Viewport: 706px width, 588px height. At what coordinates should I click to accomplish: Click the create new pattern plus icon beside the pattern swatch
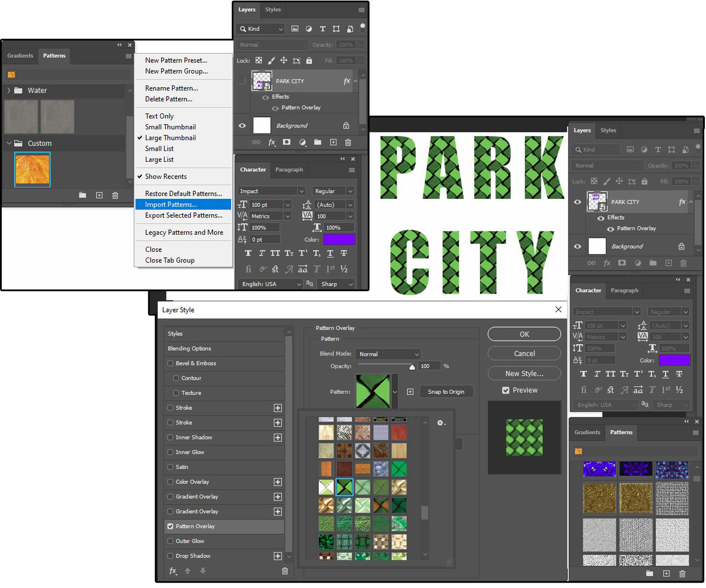[x=410, y=392]
